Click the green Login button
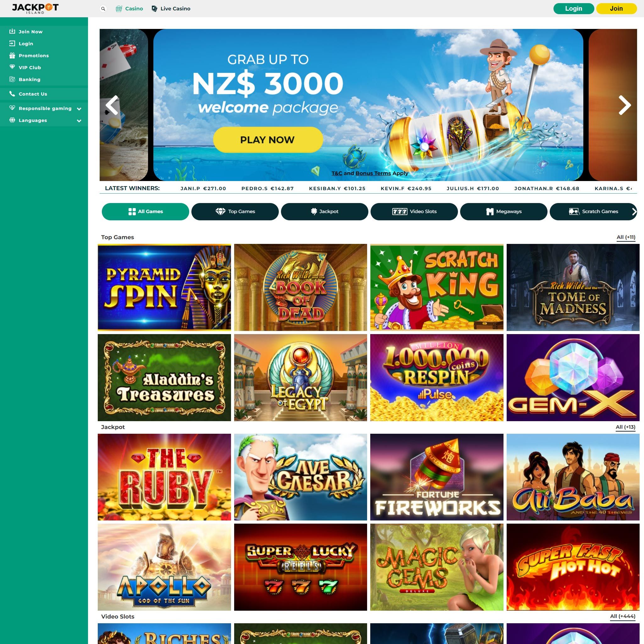The height and width of the screenshot is (644, 644). [573, 9]
